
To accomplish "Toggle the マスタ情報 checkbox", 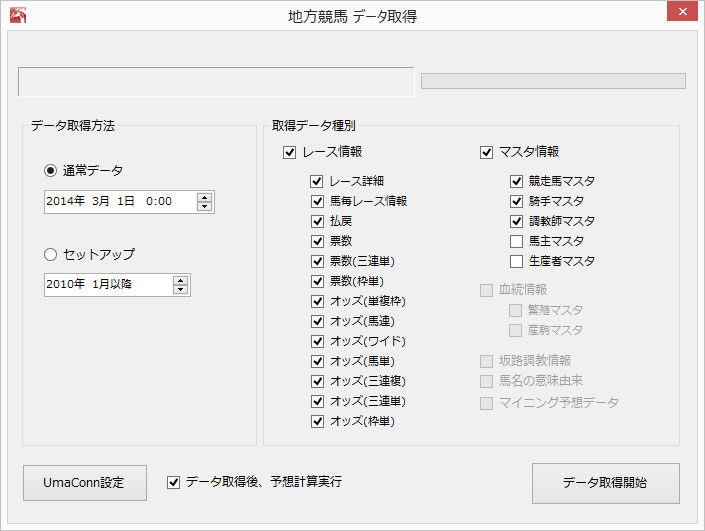I will (x=487, y=153).
